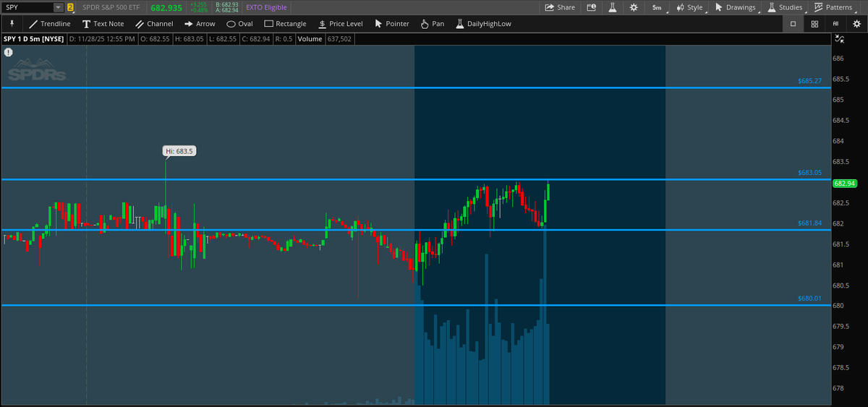The height and width of the screenshot is (407, 868).
Task: Click the SPY symbol input field
Action: click(x=27, y=7)
